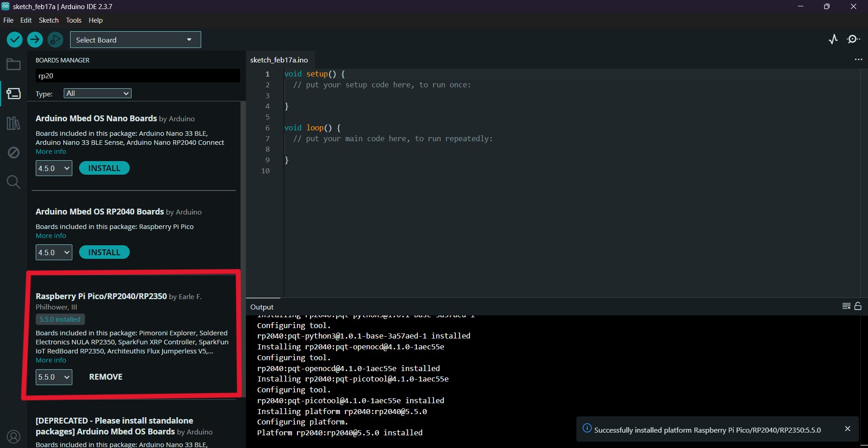Click 'Platform rp2040:rp2040@5.5.0 installed' output line
This screenshot has height=448, width=868.
click(x=340, y=433)
